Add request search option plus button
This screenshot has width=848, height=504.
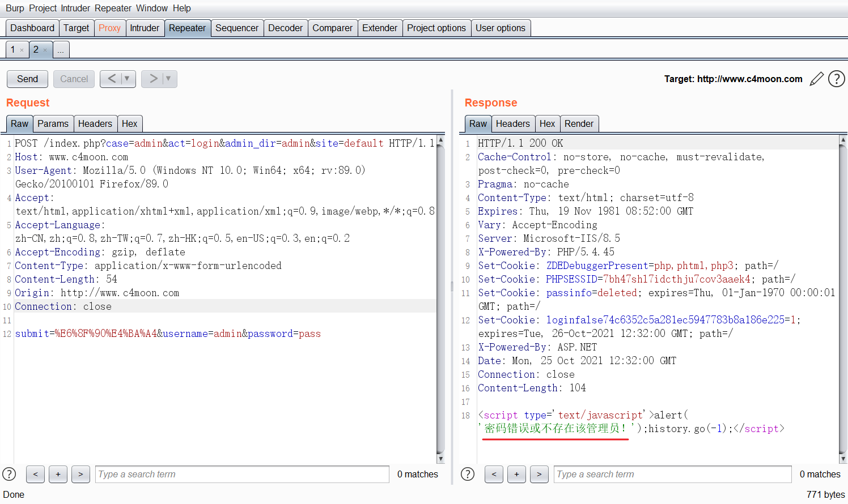point(58,474)
